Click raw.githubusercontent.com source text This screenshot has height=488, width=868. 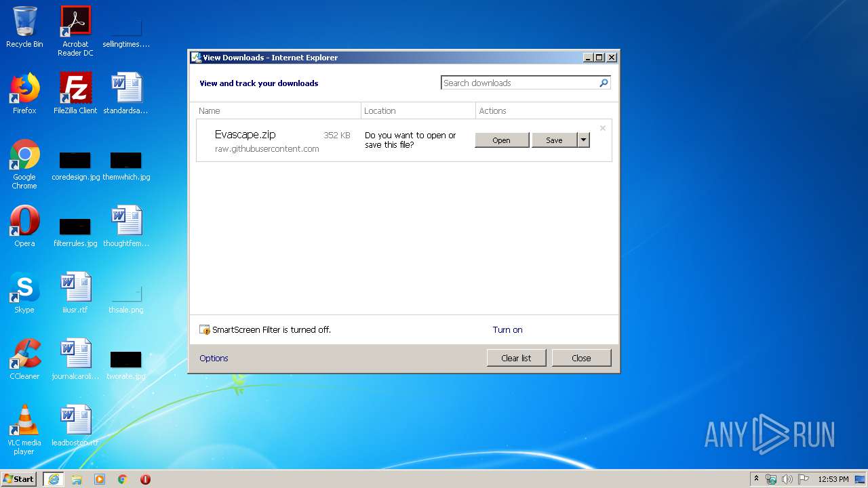pos(267,148)
